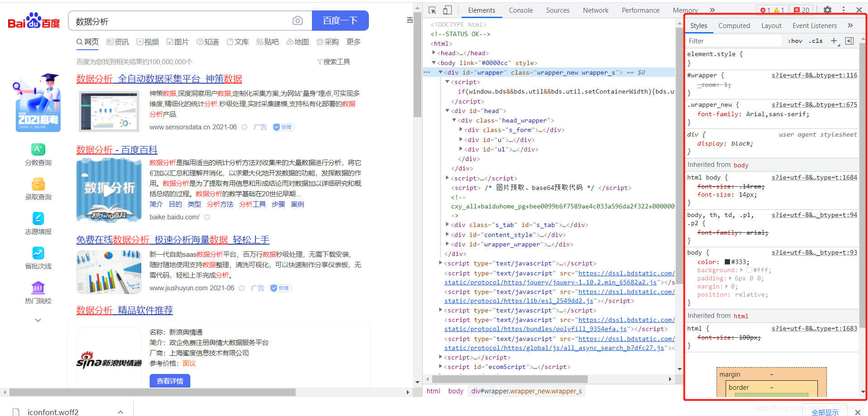Click the red error count badge
This screenshot has width=868, height=416.
765,10
